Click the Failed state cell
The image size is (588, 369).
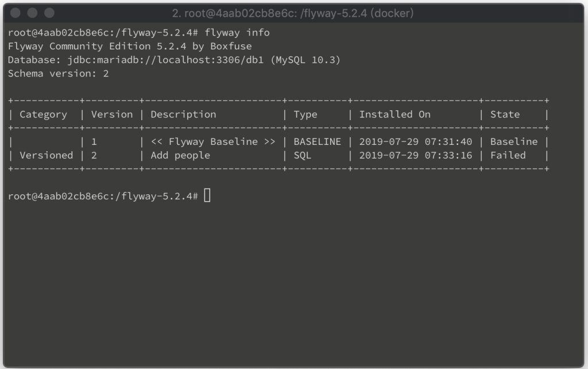508,155
